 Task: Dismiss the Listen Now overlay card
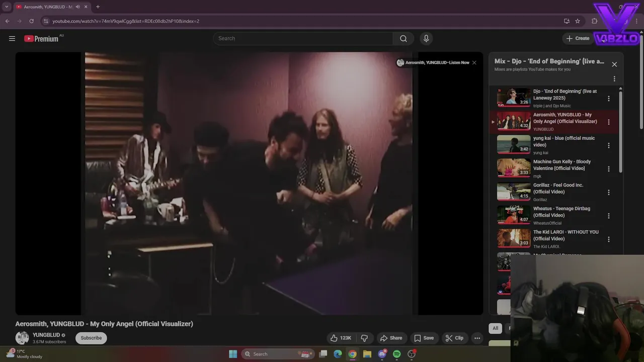(474, 63)
